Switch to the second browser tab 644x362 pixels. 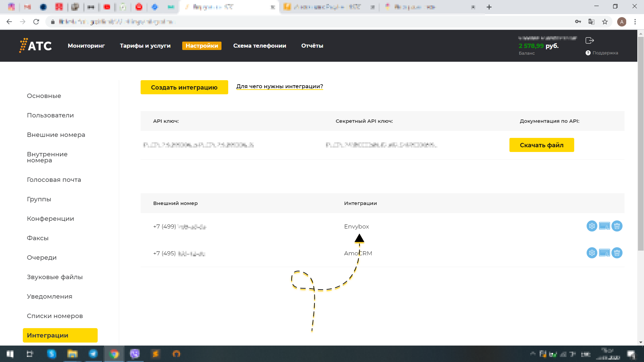322,7
